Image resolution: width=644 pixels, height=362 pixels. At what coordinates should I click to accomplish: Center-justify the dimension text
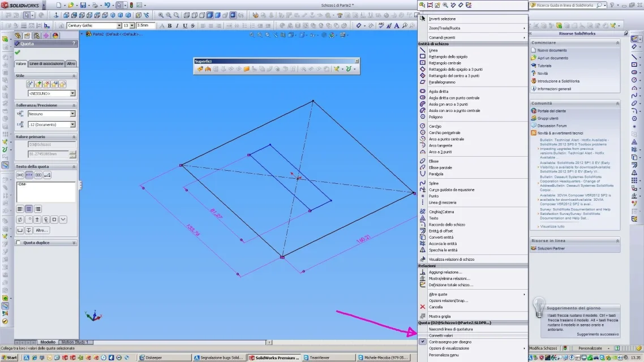click(x=29, y=209)
